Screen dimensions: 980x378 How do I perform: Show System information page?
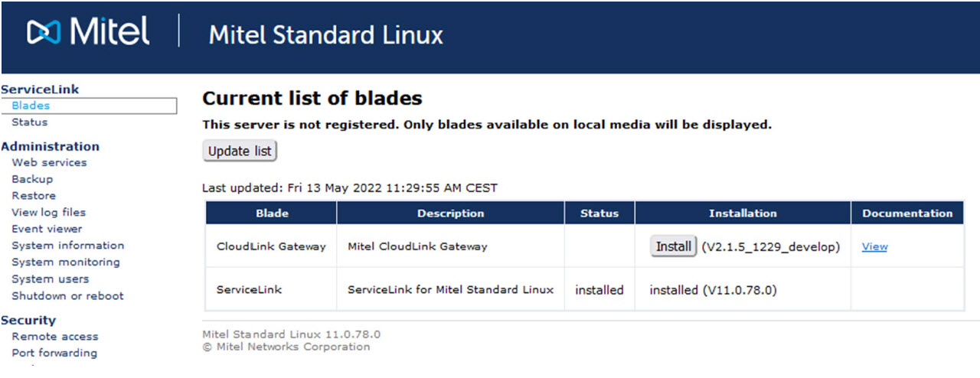(x=68, y=246)
